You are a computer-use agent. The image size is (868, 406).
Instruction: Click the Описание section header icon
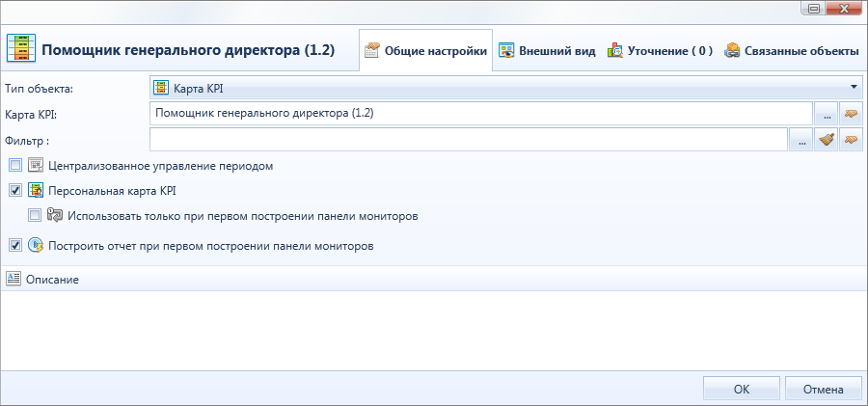coord(14,279)
